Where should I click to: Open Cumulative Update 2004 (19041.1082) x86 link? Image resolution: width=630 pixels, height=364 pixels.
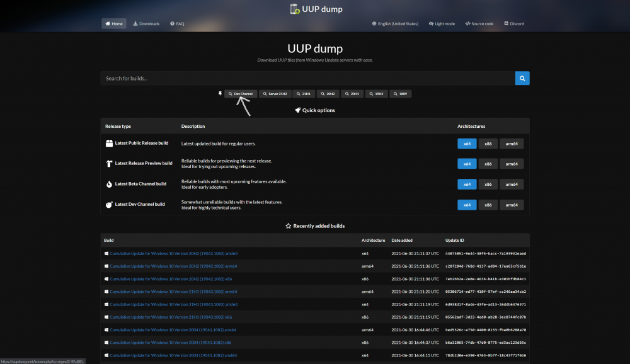point(170,343)
